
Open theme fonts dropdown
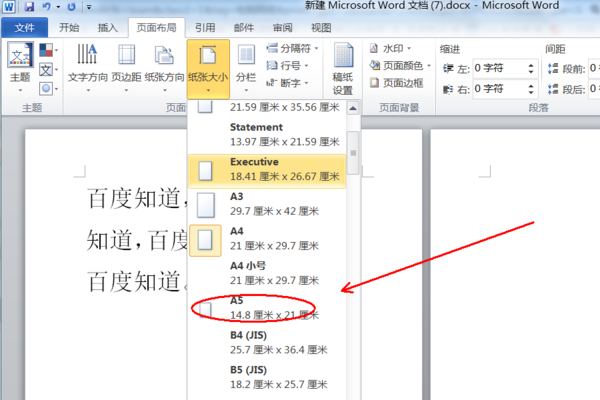[49, 70]
